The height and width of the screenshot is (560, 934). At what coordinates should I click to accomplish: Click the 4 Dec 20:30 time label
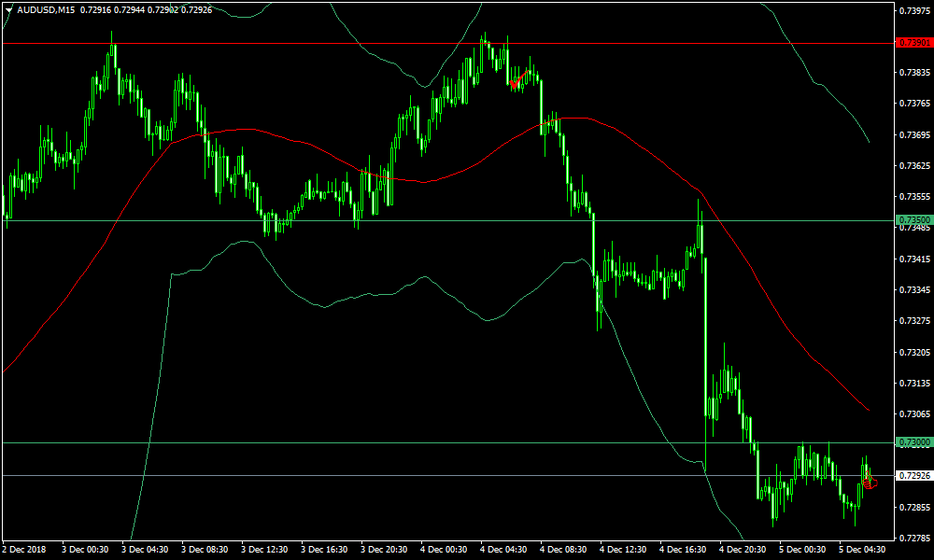point(743,550)
